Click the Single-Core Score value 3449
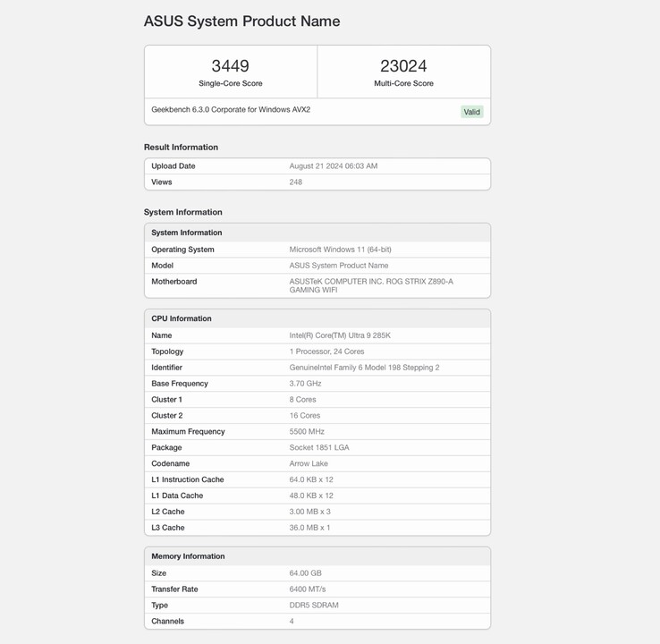This screenshot has width=660, height=644. pos(230,66)
